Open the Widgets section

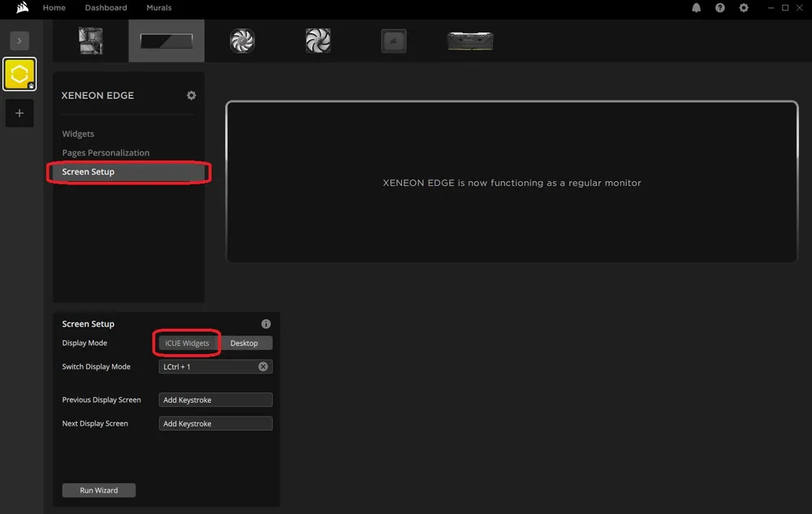78,133
